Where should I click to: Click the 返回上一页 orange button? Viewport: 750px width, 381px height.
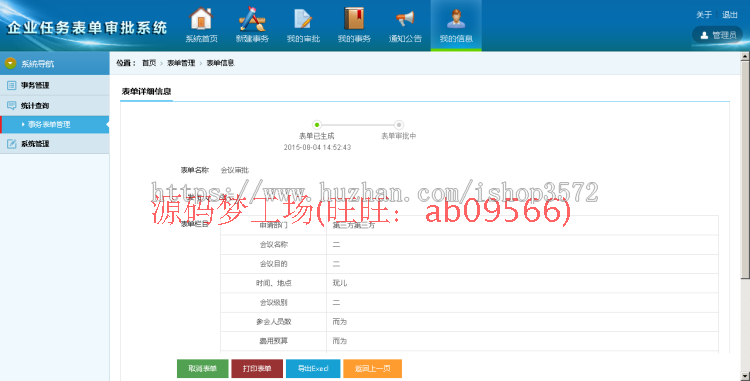click(373, 369)
